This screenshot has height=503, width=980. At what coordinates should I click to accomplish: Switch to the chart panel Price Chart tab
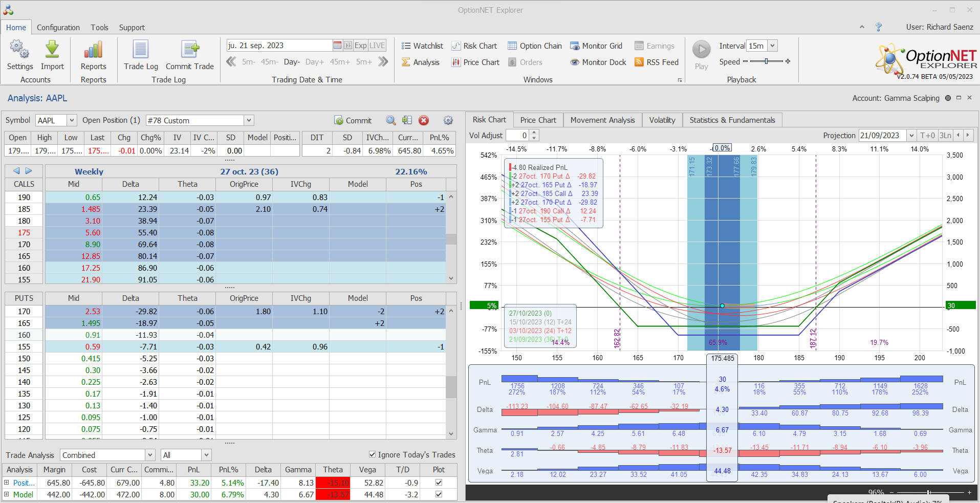point(538,120)
